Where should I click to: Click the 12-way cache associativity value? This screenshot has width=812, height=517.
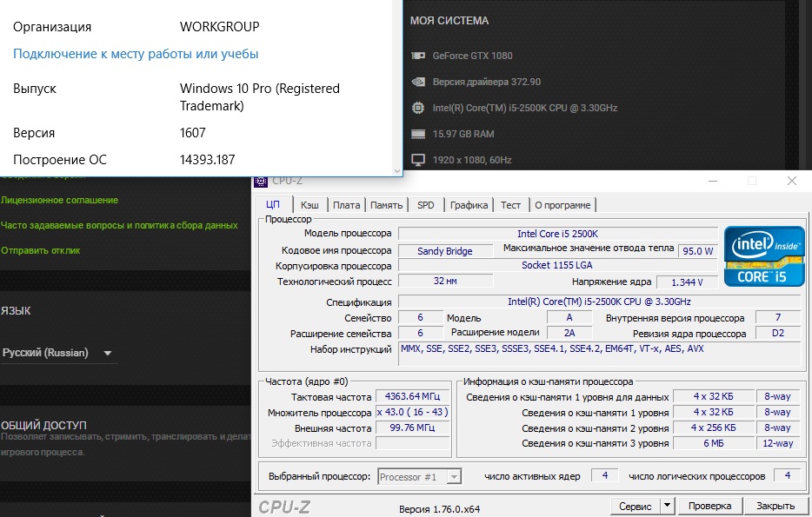click(777, 443)
